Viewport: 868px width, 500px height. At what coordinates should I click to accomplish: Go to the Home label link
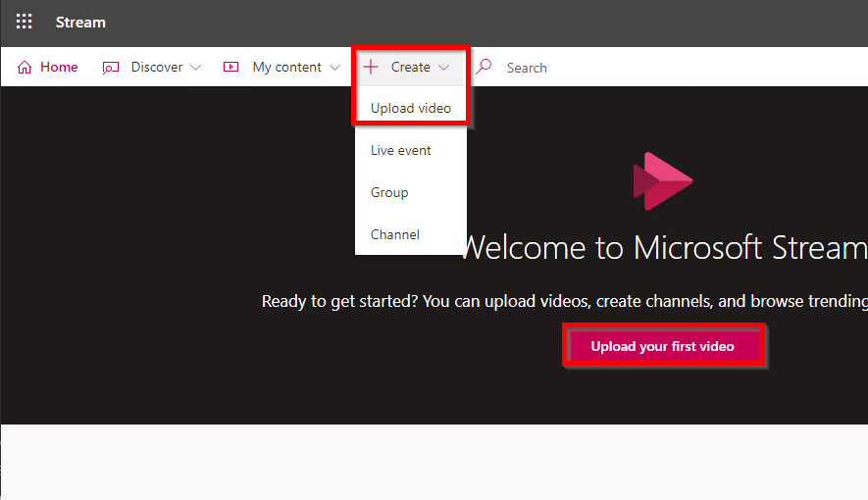pyautogui.click(x=59, y=68)
